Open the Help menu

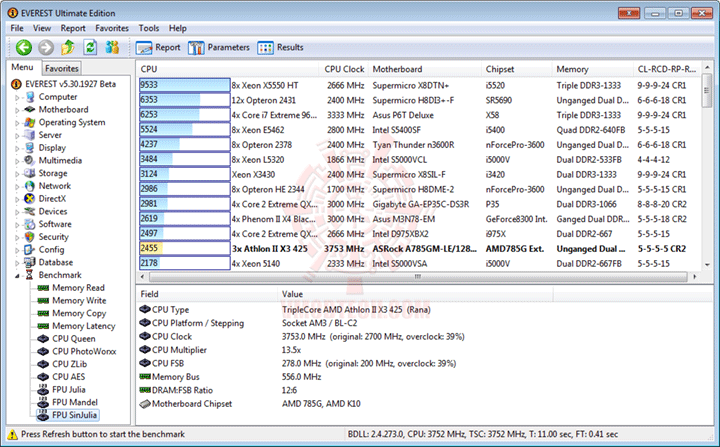pyautogui.click(x=177, y=28)
